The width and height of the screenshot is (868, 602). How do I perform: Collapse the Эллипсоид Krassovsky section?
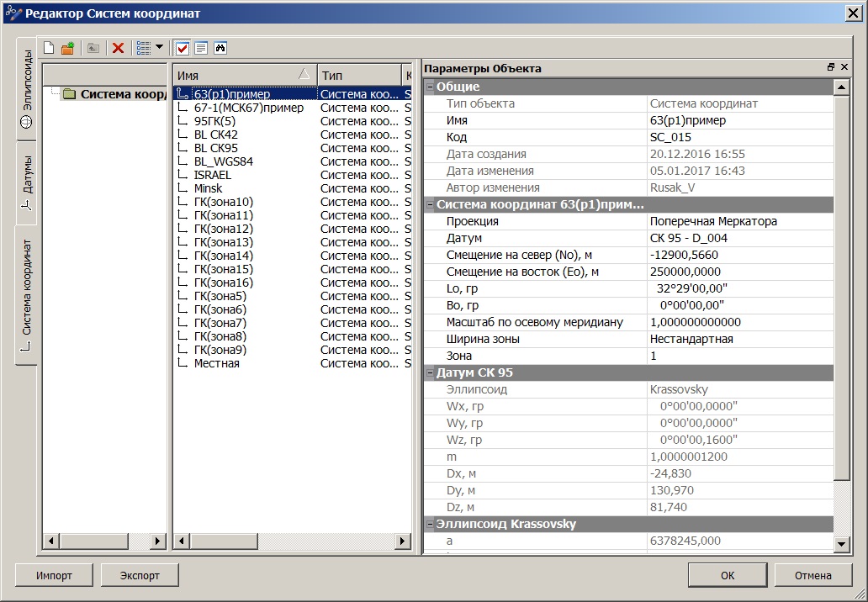tap(431, 524)
